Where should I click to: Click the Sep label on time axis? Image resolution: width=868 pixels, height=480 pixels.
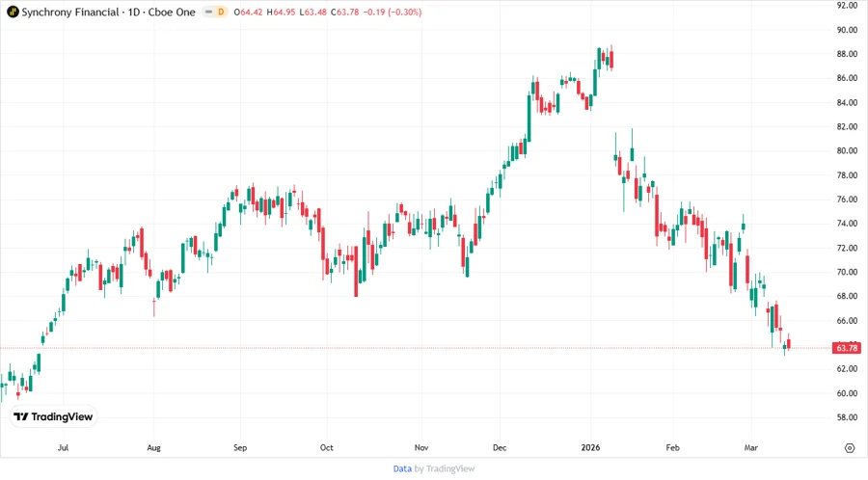click(240, 447)
